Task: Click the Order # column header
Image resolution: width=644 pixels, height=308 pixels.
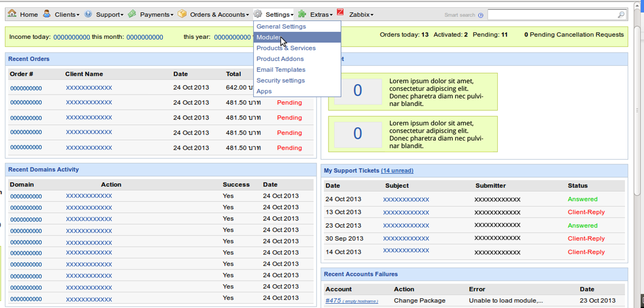Action: (21, 74)
